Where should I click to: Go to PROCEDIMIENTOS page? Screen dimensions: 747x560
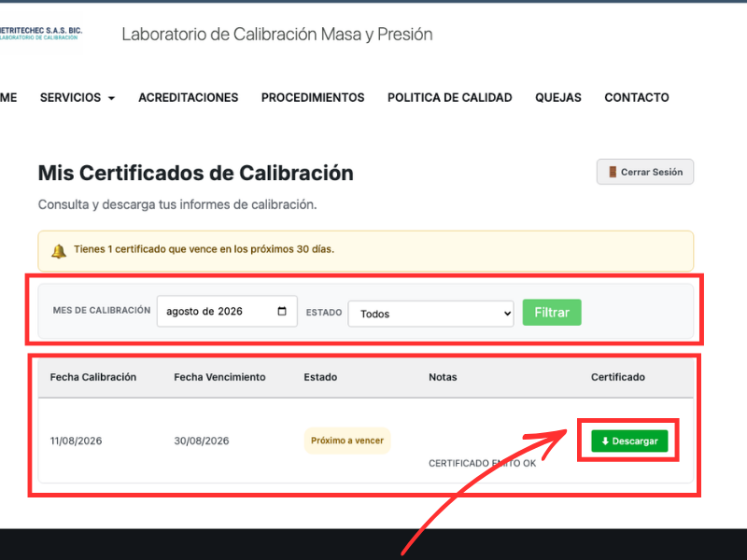pyautogui.click(x=313, y=98)
